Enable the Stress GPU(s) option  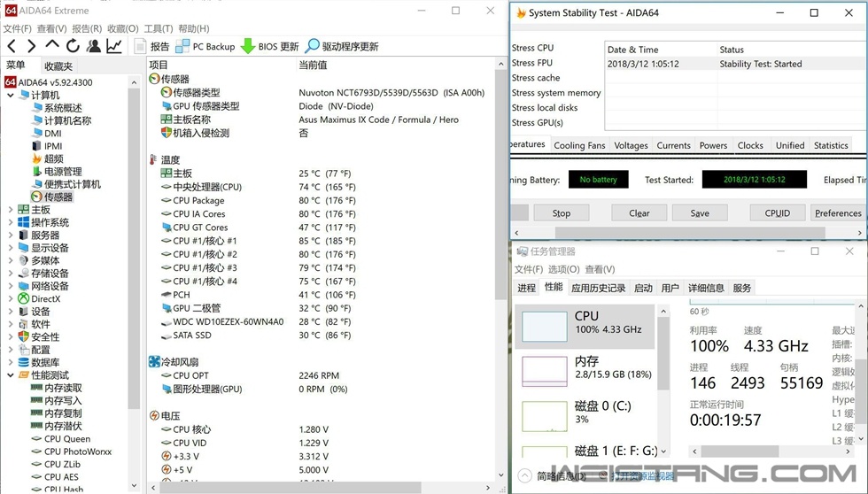tap(537, 122)
